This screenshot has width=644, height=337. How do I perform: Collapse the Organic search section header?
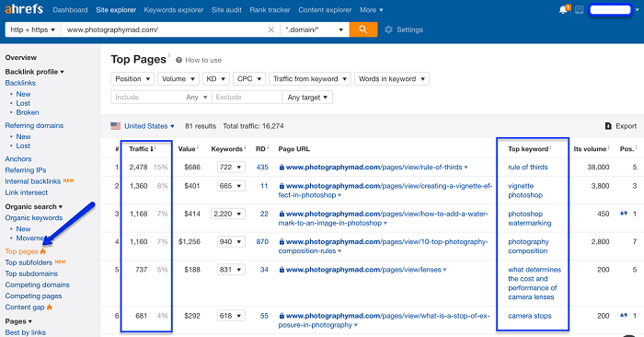point(34,207)
